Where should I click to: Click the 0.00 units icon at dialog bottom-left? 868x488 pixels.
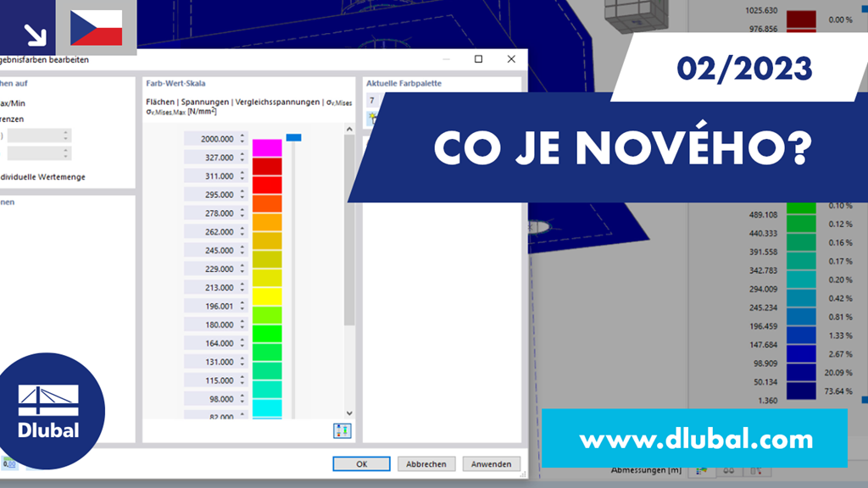(x=8, y=463)
